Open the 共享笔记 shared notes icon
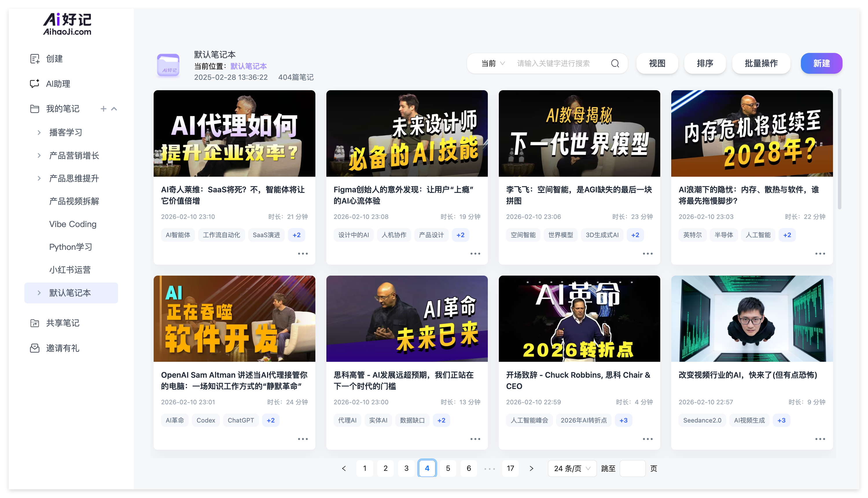868x498 pixels. pyautogui.click(x=34, y=323)
